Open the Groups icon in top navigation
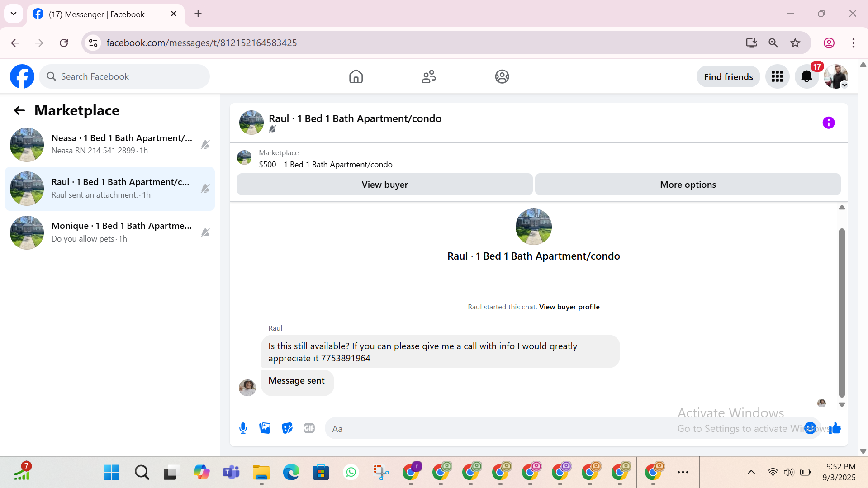 point(502,76)
